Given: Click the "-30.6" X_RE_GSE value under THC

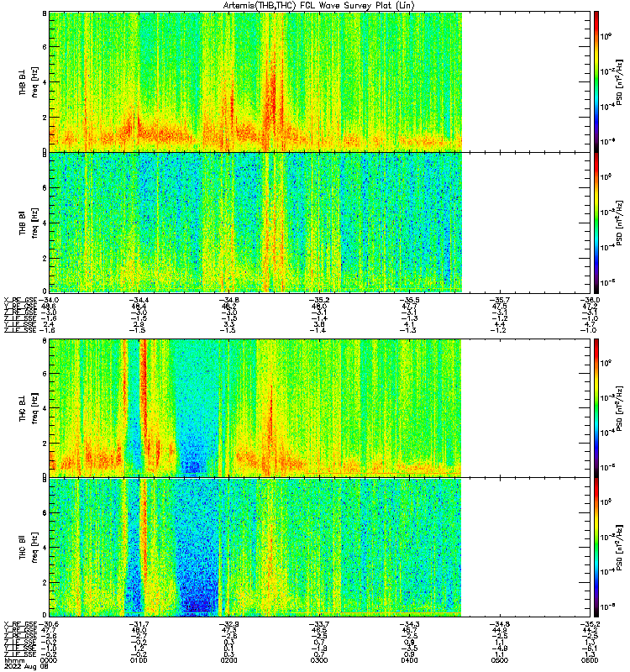Looking at the screenshot, I should (49, 624).
